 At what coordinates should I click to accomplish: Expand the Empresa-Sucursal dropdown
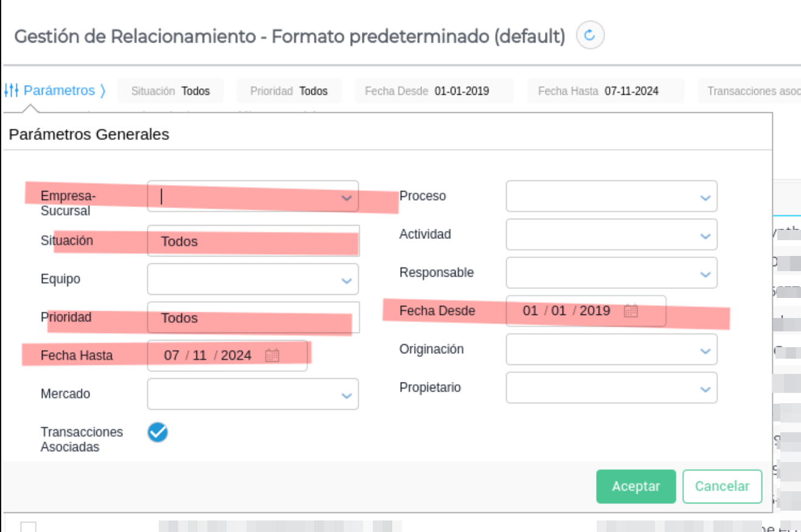347,197
